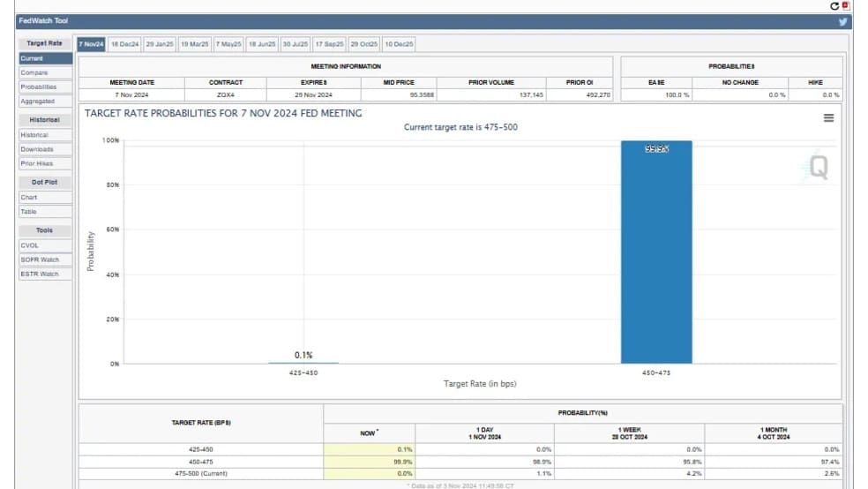Image resolution: width=868 pixels, height=489 pixels.
Task: Click the 1 WEEK 28 OCT 2024 header
Action: coord(630,433)
